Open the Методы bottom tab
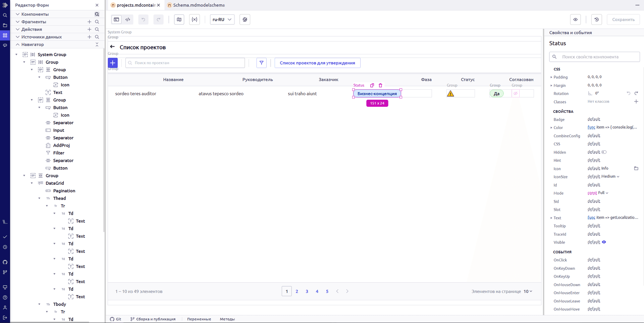The height and width of the screenshot is (323, 644). coord(227,319)
